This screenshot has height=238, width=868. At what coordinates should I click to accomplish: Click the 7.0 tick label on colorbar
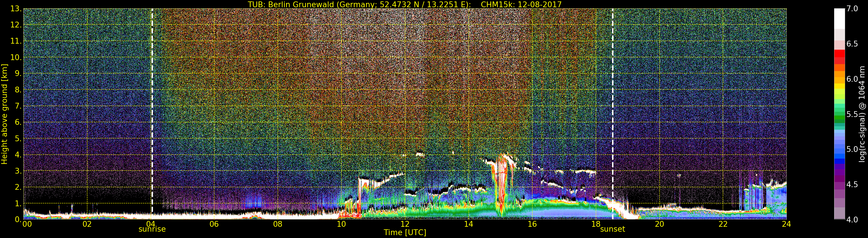point(852,9)
